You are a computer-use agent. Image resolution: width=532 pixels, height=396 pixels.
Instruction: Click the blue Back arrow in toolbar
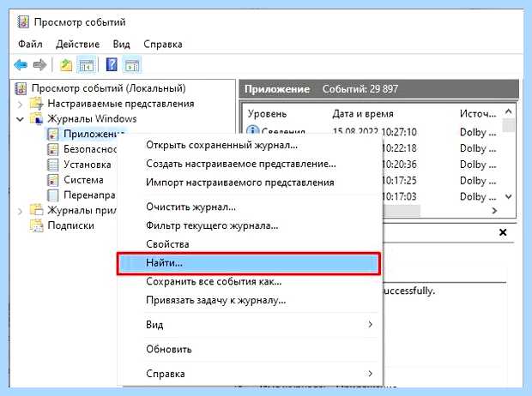pyautogui.click(x=21, y=64)
